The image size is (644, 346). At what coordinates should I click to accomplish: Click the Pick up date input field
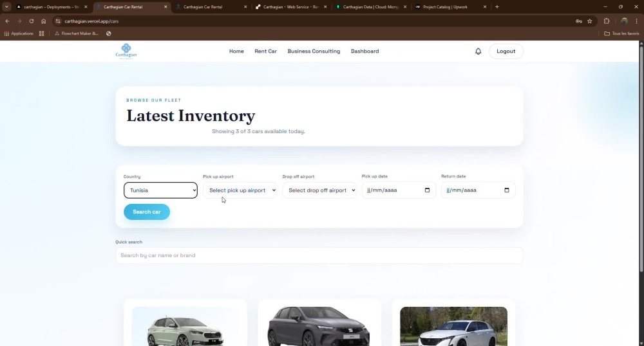[x=399, y=190]
